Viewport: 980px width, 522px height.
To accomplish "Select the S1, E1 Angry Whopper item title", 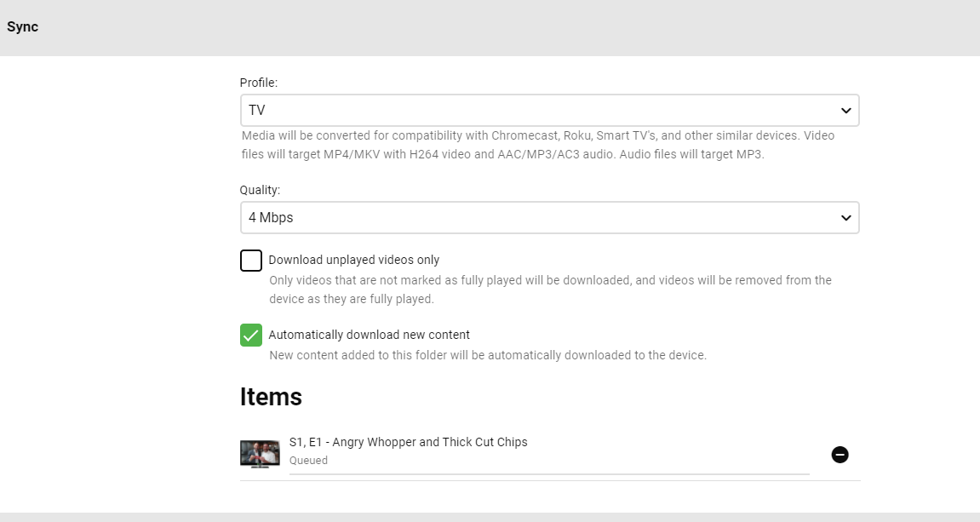I will pos(409,442).
